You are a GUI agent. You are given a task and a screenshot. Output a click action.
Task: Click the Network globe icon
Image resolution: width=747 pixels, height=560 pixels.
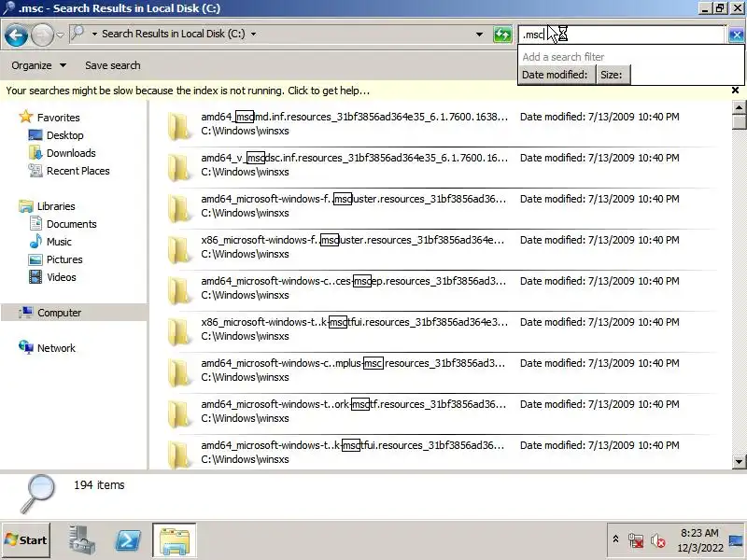26,347
